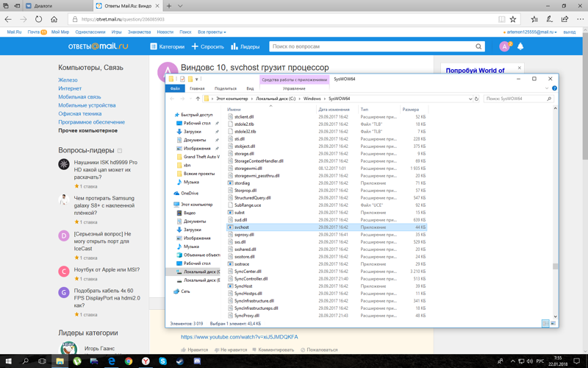
Task: Open Лидеры page
Action: (x=245, y=46)
